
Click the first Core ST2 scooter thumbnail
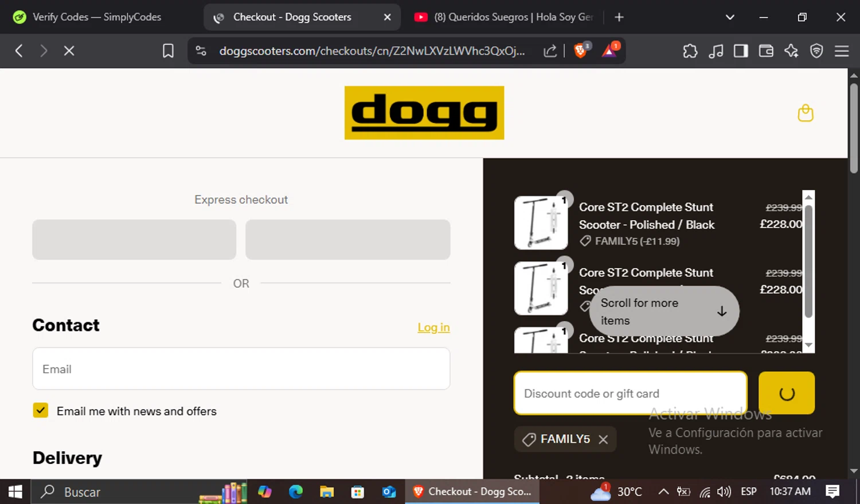pos(541,222)
